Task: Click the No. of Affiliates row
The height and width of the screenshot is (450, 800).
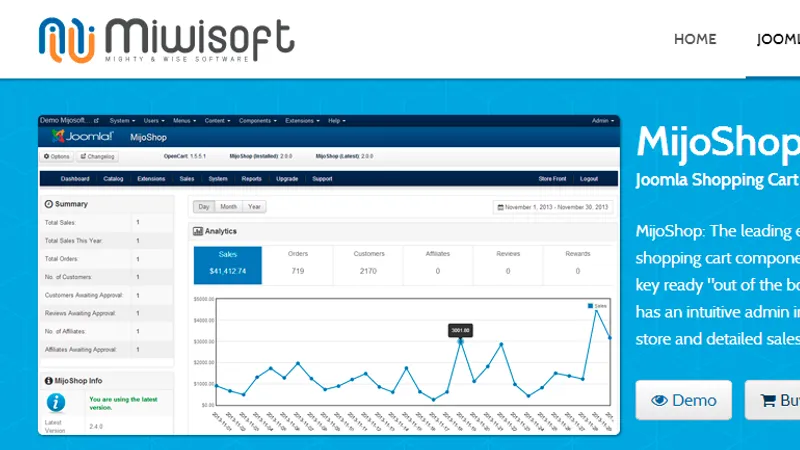Action: [x=107, y=332]
